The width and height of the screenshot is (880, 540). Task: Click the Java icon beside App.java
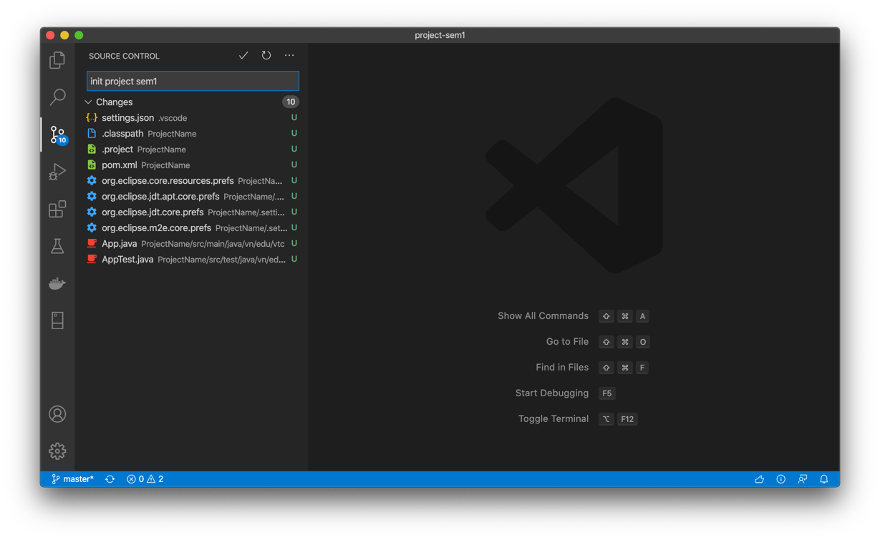coord(91,244)
